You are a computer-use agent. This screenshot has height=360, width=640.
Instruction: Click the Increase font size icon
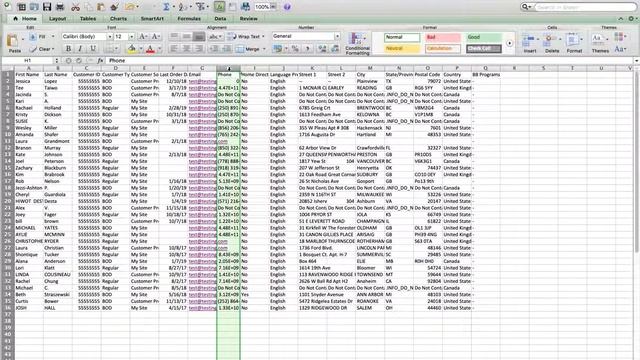143,36
